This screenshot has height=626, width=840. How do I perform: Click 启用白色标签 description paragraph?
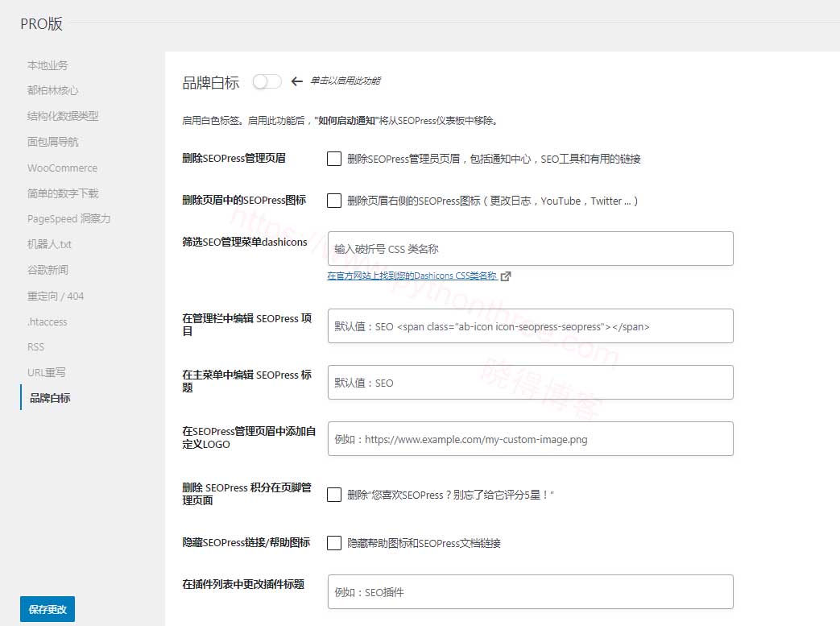coord(340,121)
